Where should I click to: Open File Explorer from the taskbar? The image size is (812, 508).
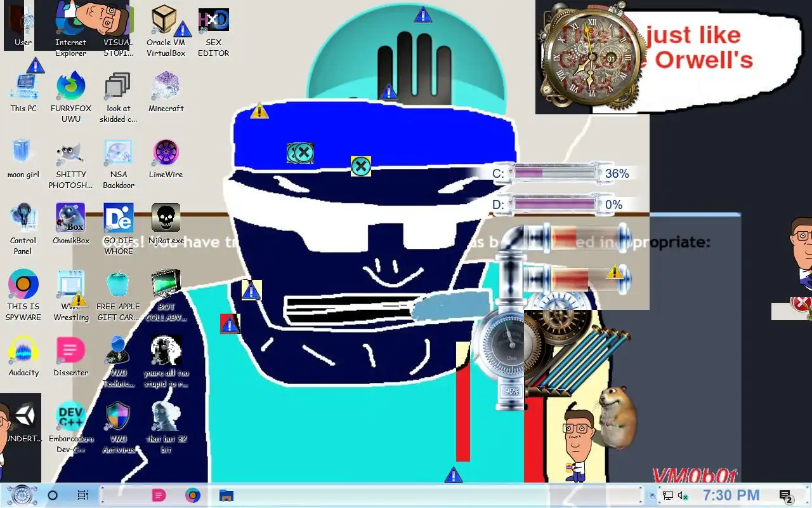226,495
